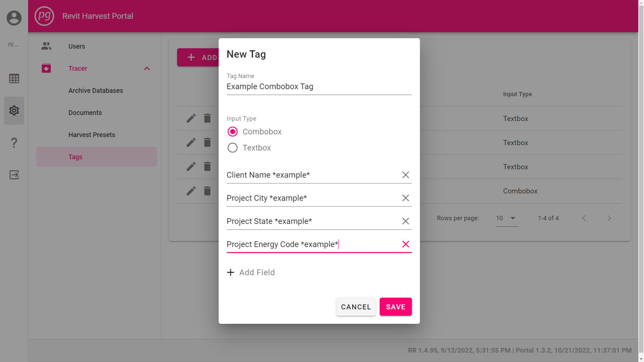The height and width of the screenshot is (362, 644).
Task: Open Settings via the gear icon
Action: click(14, 110)
